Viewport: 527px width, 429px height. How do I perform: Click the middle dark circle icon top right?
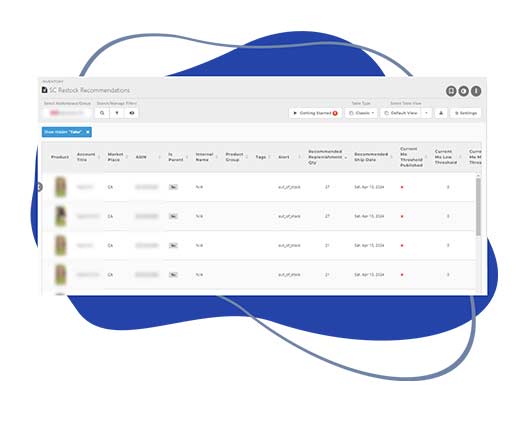click(x=463, y=91)
